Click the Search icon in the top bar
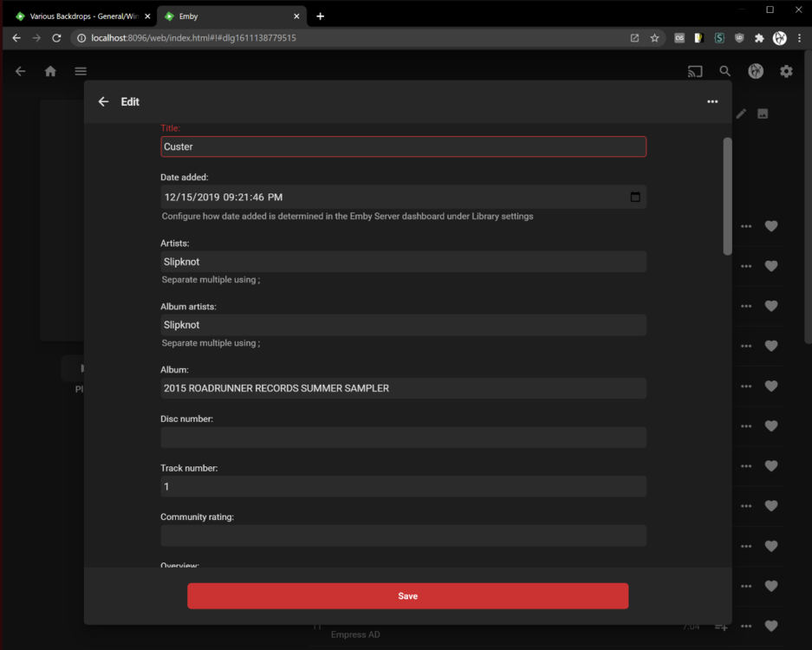Screen dimensions: 812x650 pyautogui.click(x=724, y=71)
